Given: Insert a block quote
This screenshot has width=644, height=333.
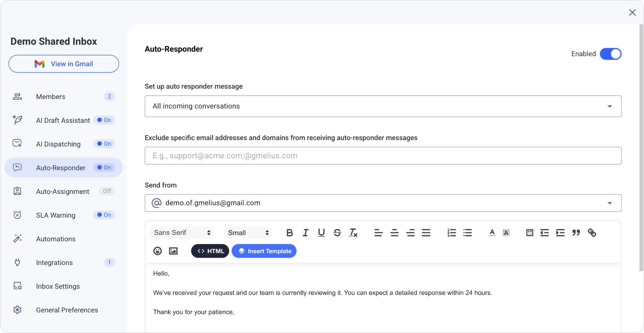Looking at the screenshot, I should pos(576,233).
